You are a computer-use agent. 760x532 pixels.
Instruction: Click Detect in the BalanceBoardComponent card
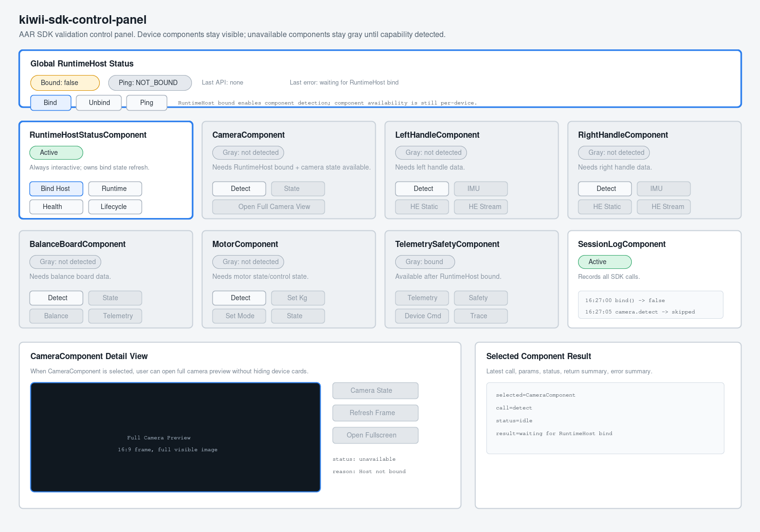point(56,298)
